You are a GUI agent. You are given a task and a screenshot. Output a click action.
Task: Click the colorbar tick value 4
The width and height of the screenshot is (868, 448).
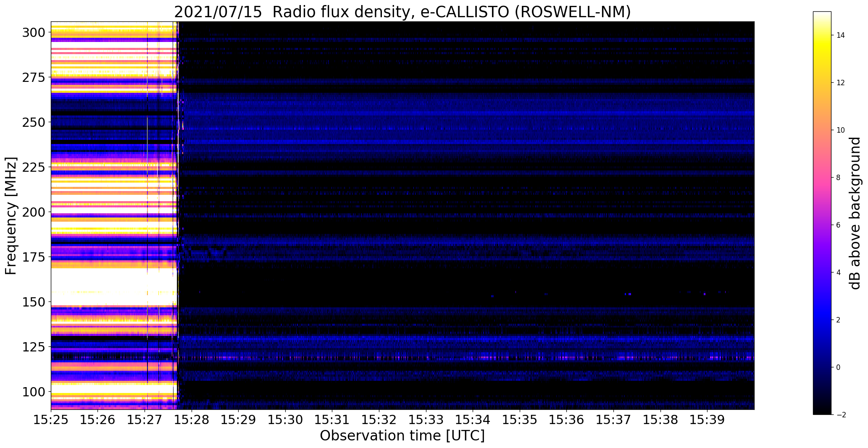tap(839, 272)
